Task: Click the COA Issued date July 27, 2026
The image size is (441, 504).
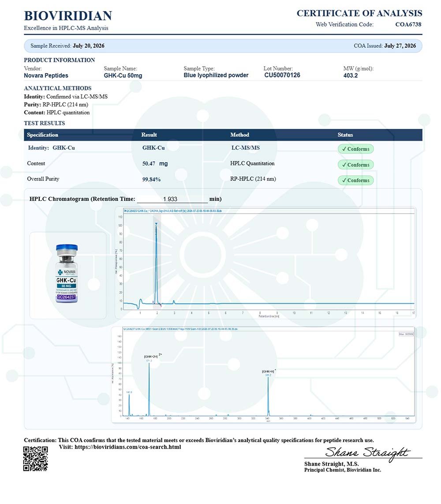Action: 400,45
